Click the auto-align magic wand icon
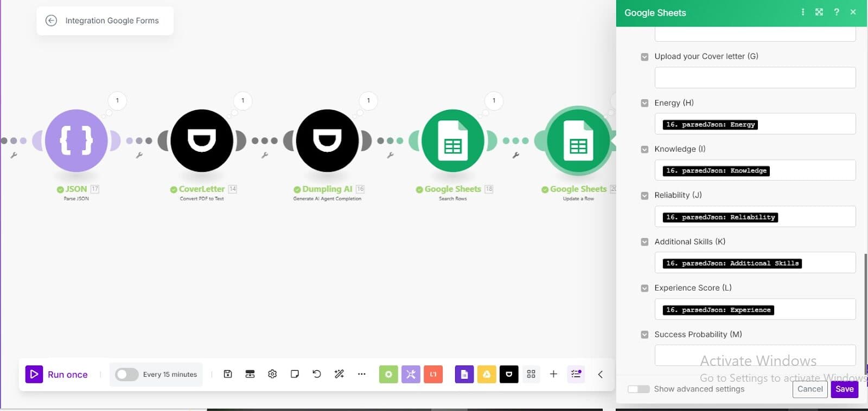The height and width of the screenshot is (411, 868). point(339,374)
